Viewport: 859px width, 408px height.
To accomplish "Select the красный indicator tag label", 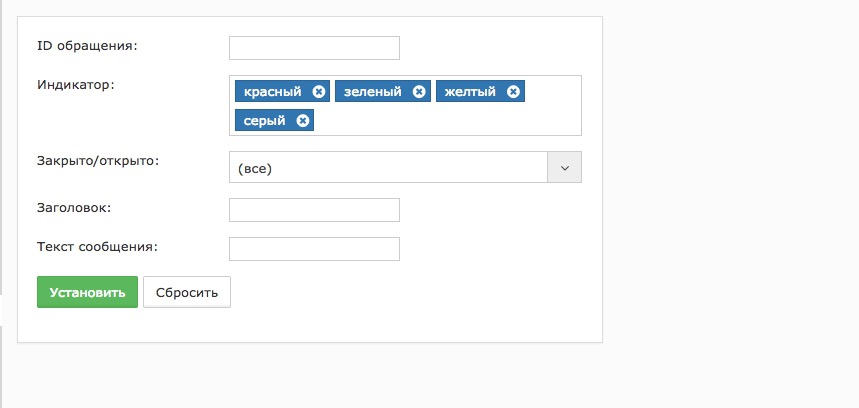I will pyautogui.click(x=272, y=91).
